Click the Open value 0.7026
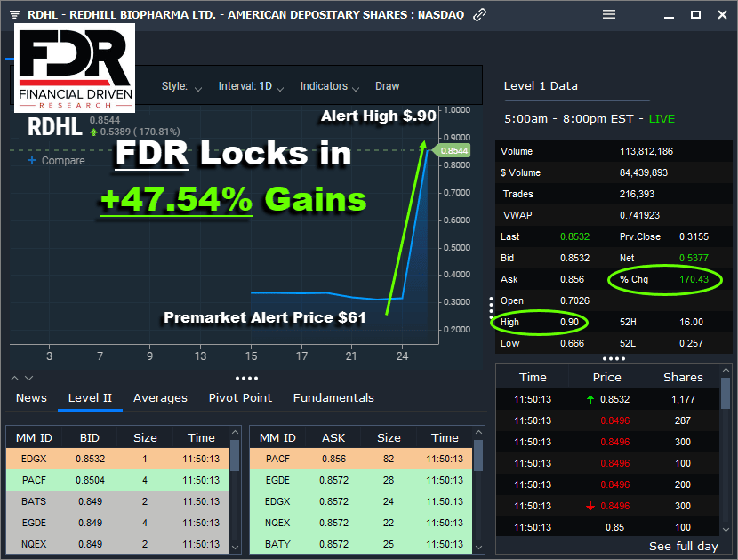738x560 pixels. [x=574, y=300]
